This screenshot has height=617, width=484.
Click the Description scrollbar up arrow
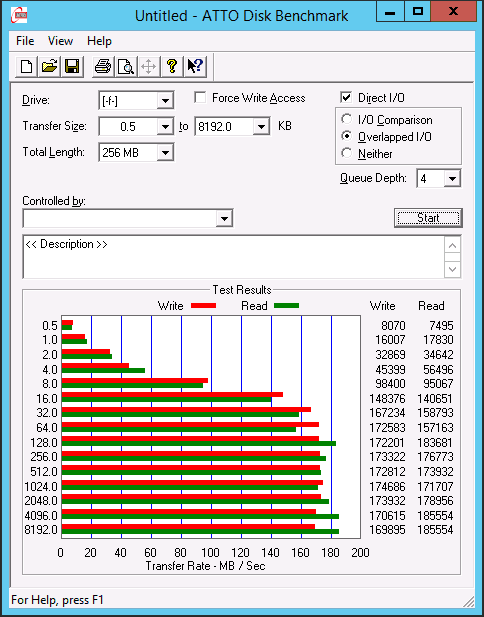(453, 246)
